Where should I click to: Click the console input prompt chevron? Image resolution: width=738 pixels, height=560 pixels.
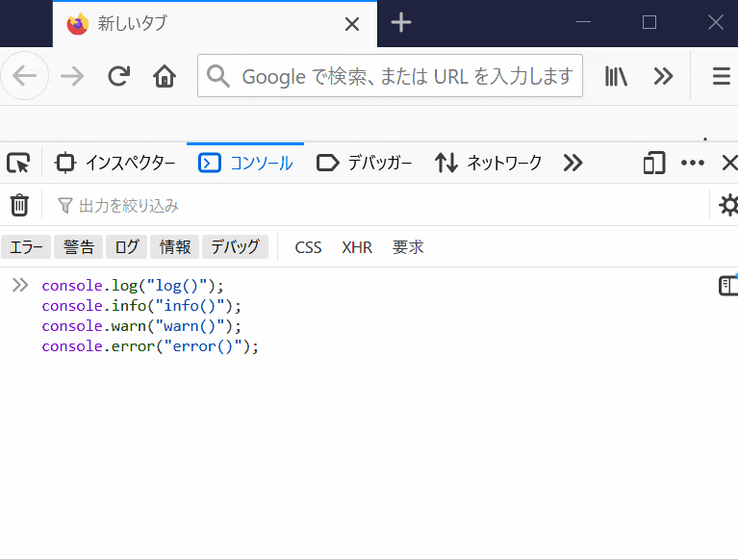click(x=20, y=285)
